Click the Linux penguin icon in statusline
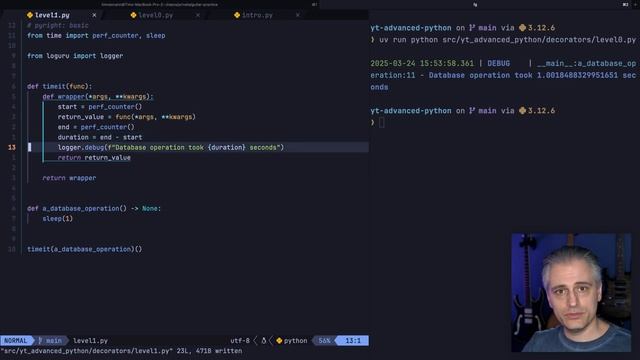The width and height of the screenshot is (640, 360). [x=264, y=340]
